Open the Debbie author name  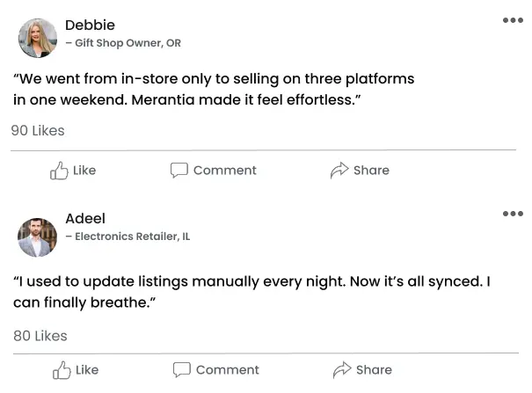(x=90, y=25)
